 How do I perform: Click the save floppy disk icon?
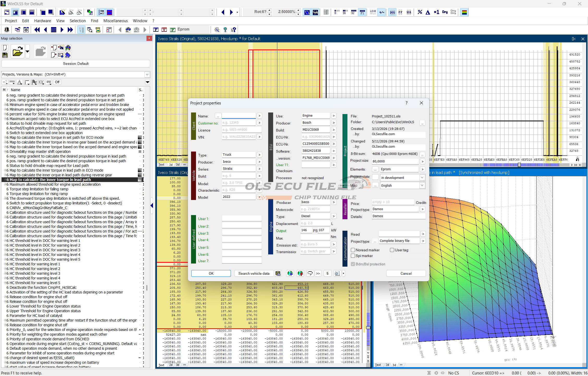[x=5, y=55]
